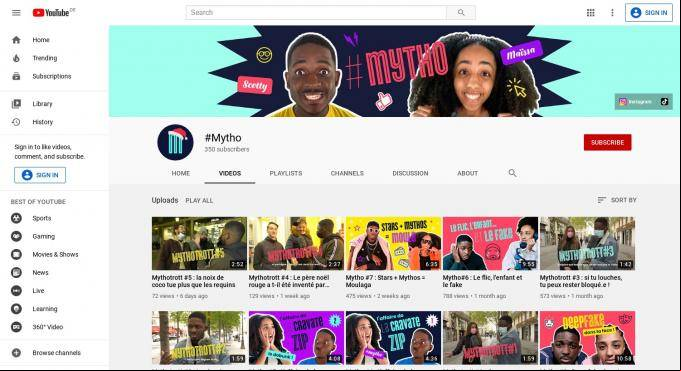Click the Browse channels plus icon
Screen dimensions: 681x371
pos(16,353)
